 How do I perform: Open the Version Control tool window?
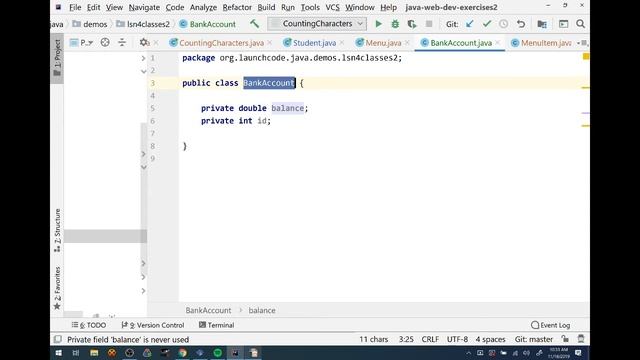tap(153, 325)
